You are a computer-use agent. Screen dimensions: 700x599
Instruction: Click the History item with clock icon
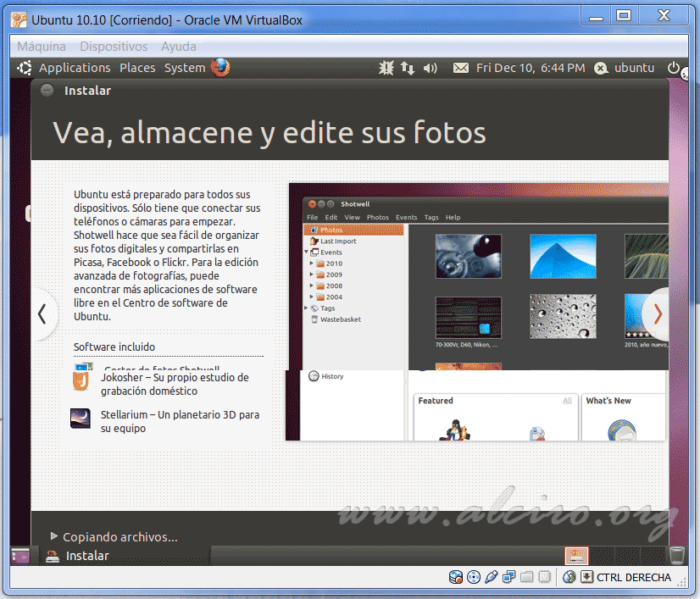coord(326,376)
